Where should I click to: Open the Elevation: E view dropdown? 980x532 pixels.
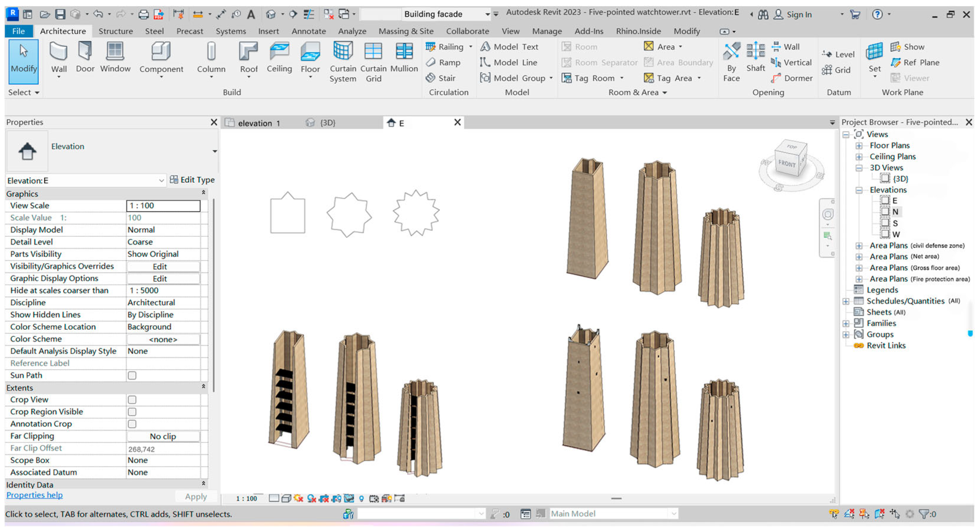tap(161, 181)
